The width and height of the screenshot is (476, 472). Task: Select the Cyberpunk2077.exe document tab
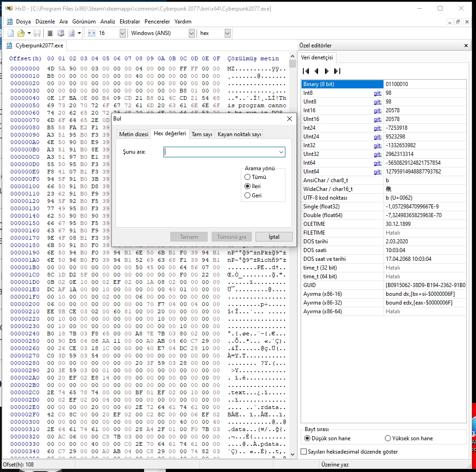[36, 46]
